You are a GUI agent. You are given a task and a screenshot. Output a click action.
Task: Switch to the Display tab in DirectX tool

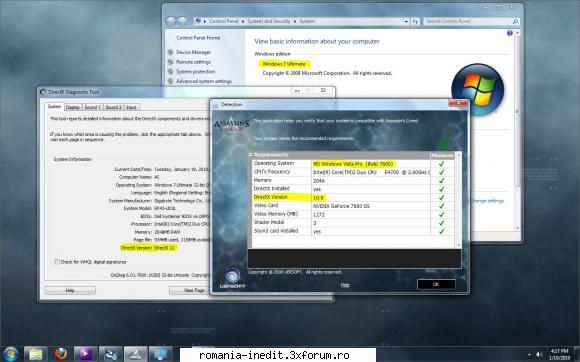[72, 107]
